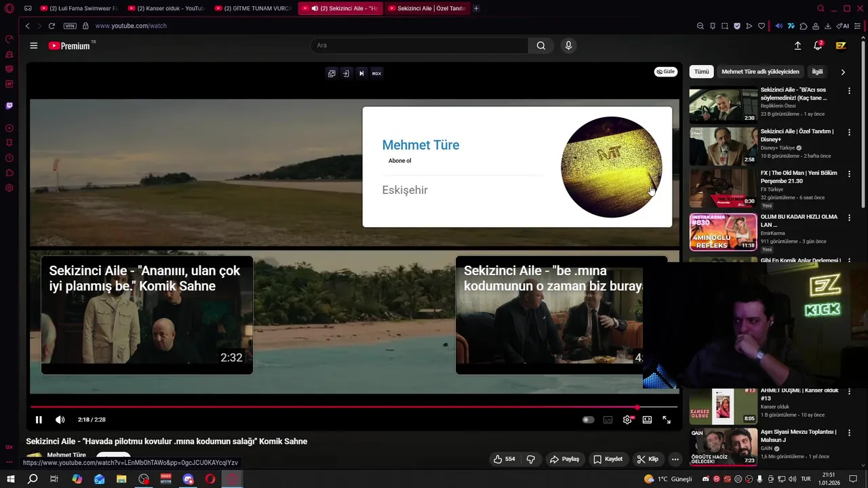Mute the video volume
The image size is (868, 488).
(x=60, y=420)
